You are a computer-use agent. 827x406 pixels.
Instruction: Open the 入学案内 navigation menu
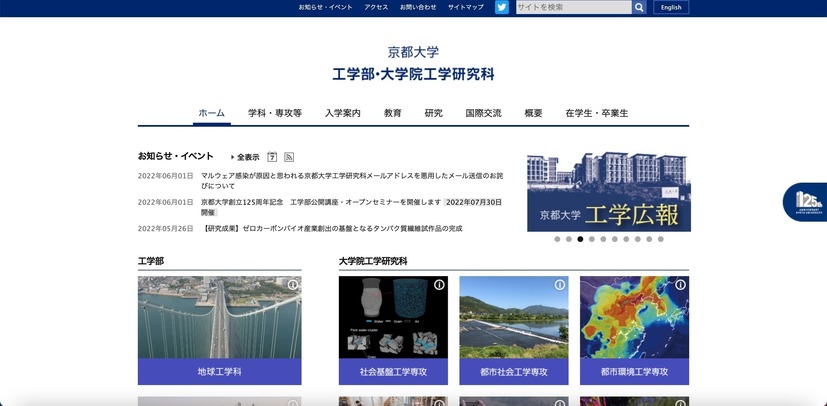click(x=342, y=113)
